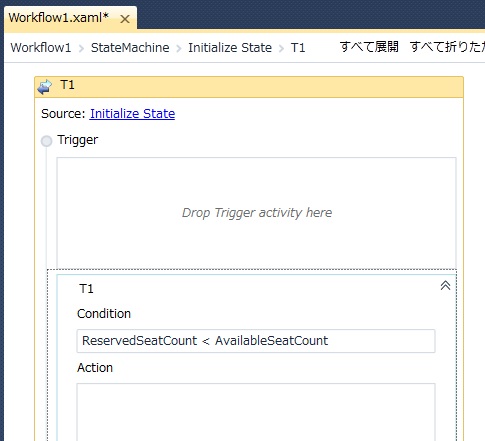The image size is (485, 441).
Task: Click すべて折りたたみ to collapse all
Action: coord(447,47)
